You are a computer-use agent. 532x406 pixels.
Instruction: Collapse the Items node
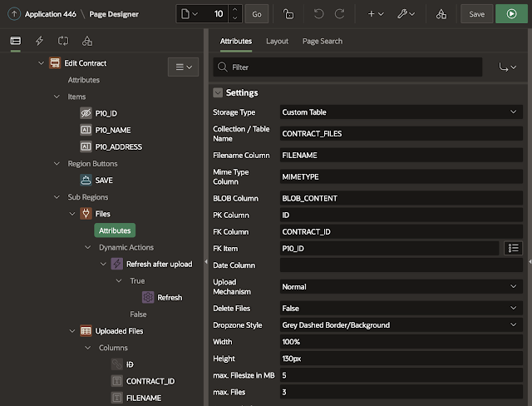click(x=57, y=97)
